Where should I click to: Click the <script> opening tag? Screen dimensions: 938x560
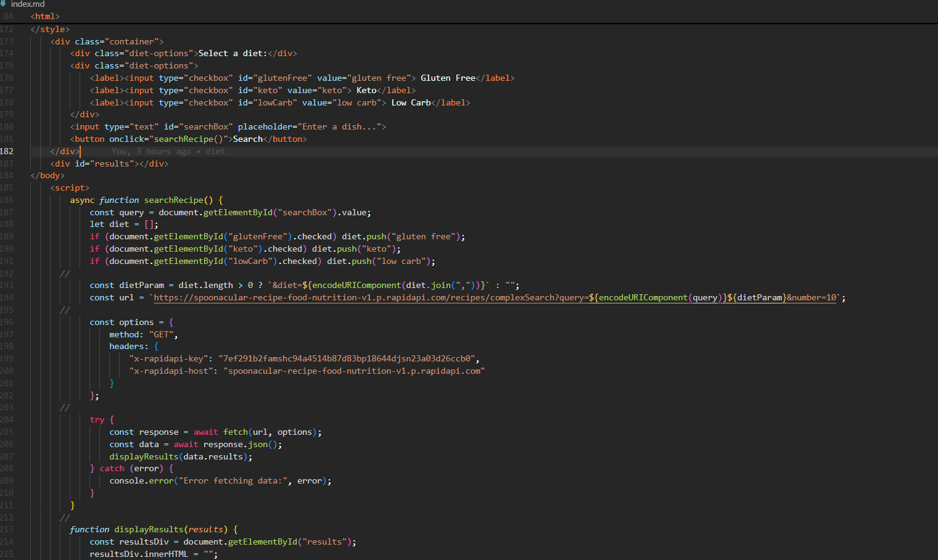(x=70, y=188)
